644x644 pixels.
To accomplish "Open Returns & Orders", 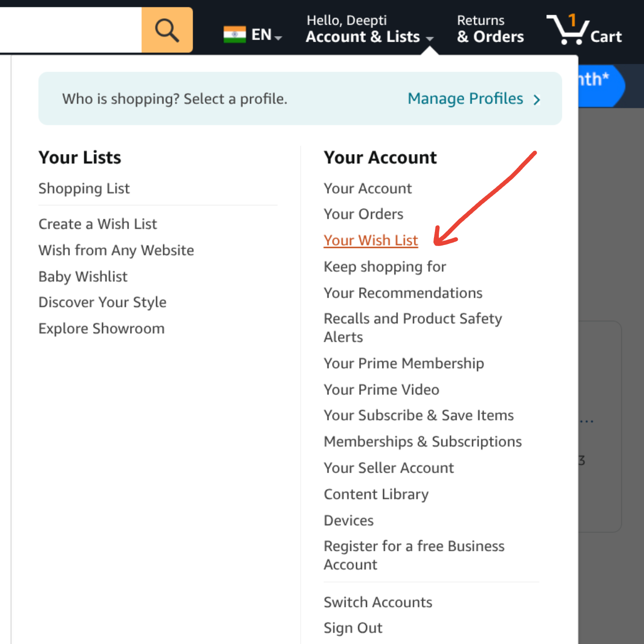I will click(x=489, y=28).
